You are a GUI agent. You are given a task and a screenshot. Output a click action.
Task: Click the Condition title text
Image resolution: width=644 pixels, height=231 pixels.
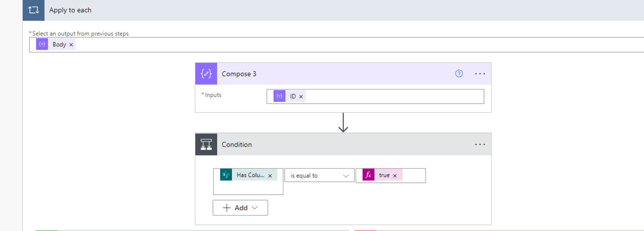coord(237,145)
